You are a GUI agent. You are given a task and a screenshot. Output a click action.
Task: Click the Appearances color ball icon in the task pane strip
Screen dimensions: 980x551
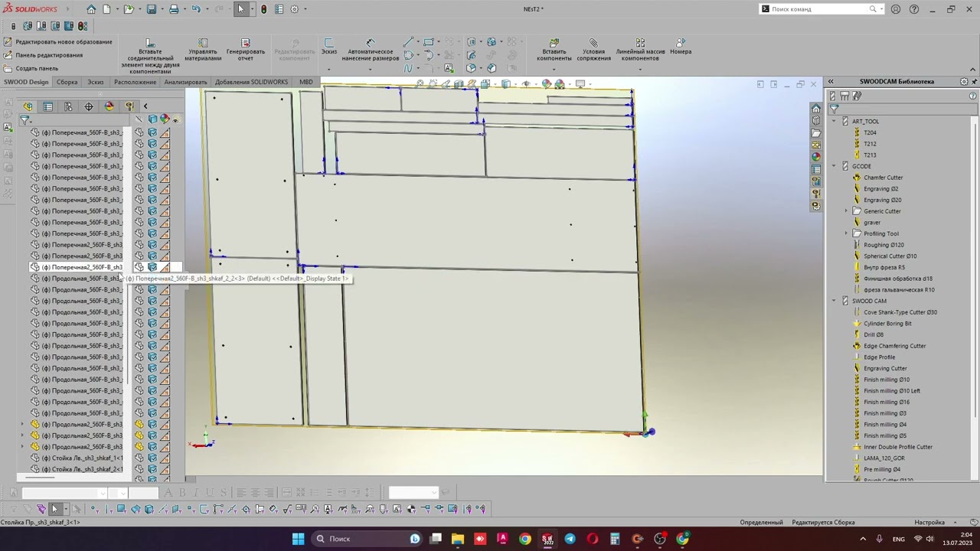(816, 157)
